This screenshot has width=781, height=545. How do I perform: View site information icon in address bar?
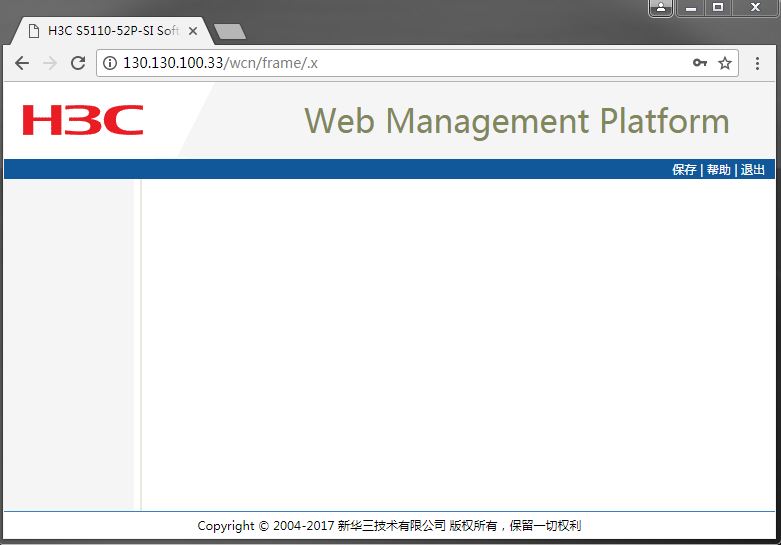tap(110, 63)
